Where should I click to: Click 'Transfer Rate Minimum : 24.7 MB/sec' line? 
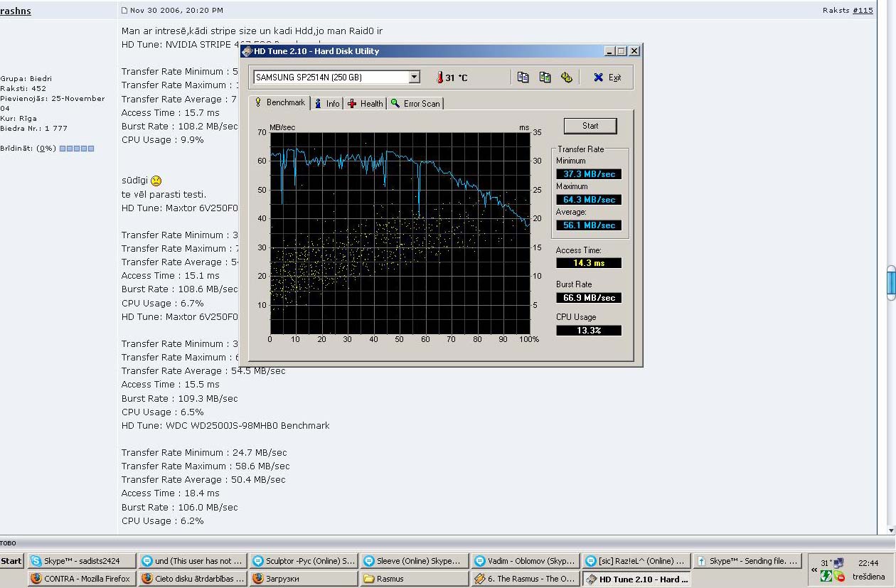pos(205,453)
